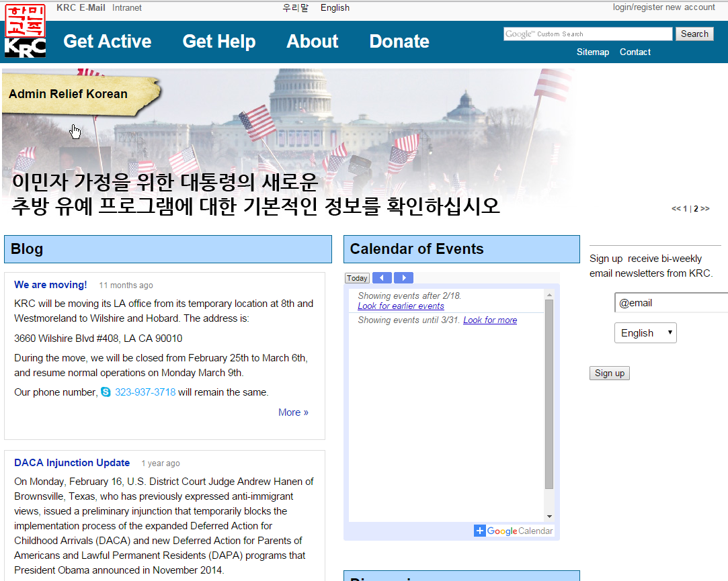This screenshot has width=728, height=581.
Task: Click the Skype icon beside the phone number
Action: point(106,392)
